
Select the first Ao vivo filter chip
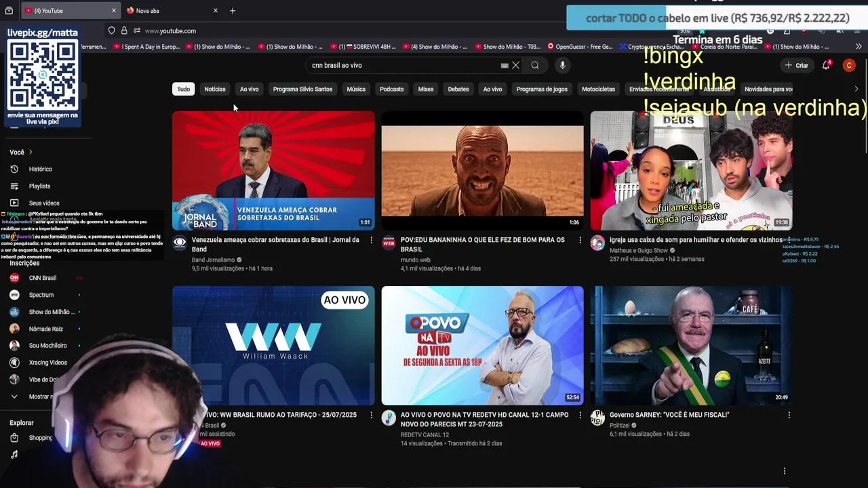point(249,89)
